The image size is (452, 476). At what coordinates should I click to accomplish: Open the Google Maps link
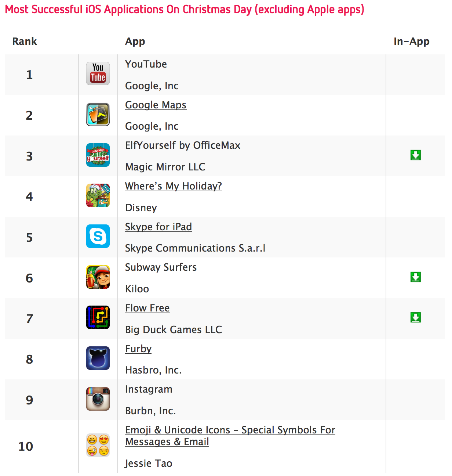pyautogui.click(x=156, y=105)
